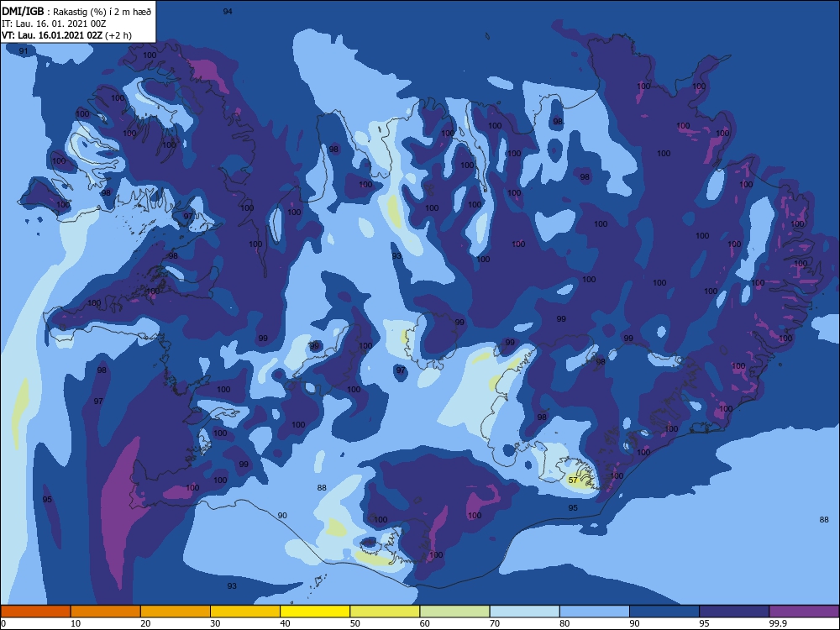Pick the purple above-99.9 legend swatch
Image resolution: width=840 pixels, height=630 pixels.
804,612
